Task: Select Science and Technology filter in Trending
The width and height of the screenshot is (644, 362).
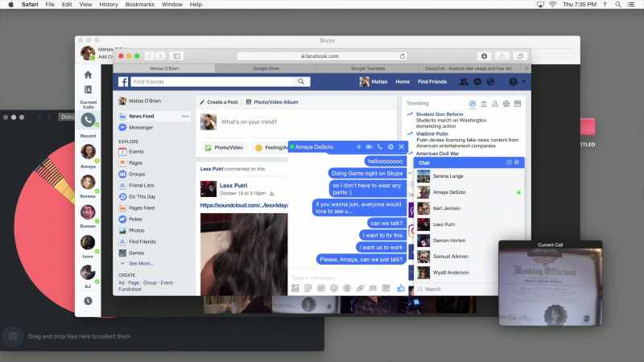Action: [x=495, y=104]
